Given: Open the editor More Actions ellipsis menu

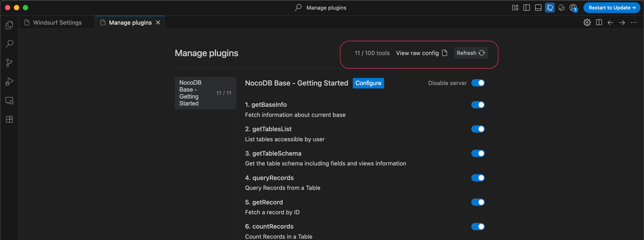Looking at the screenshot, I should 634,23.
